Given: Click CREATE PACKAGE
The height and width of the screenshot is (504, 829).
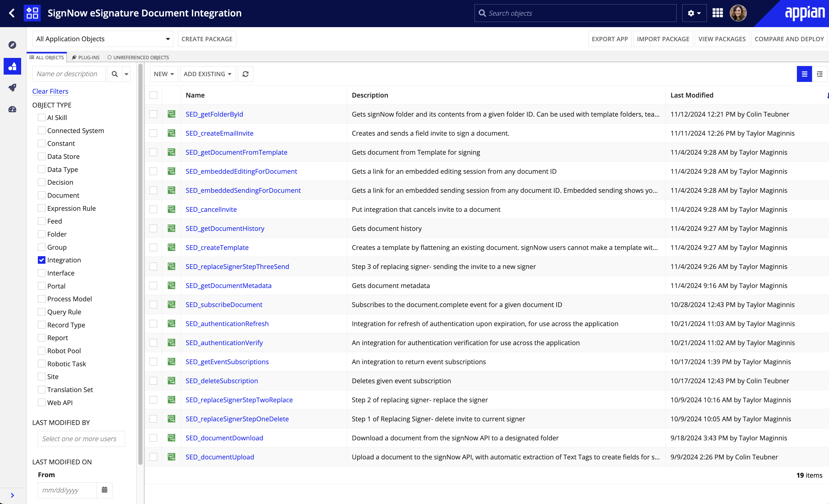Looking at the screenshot, I should coord(207,39).
